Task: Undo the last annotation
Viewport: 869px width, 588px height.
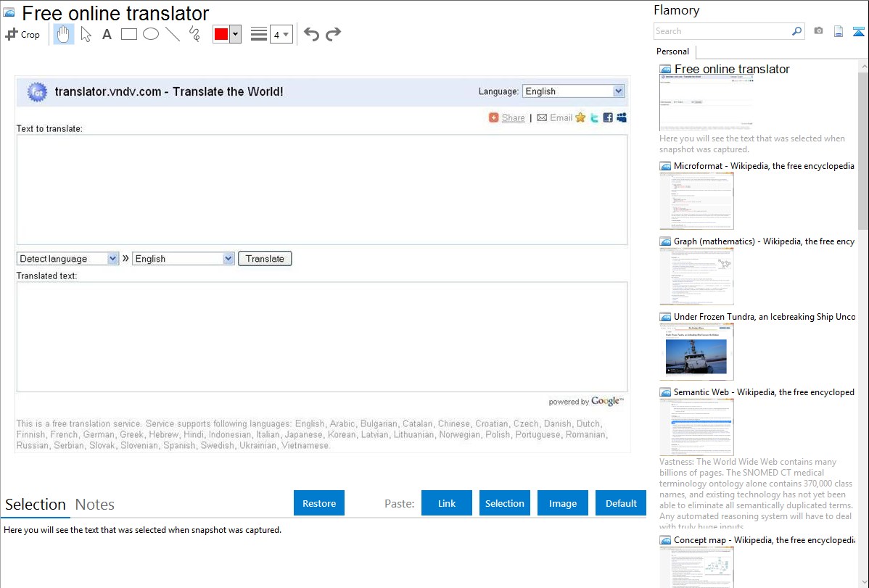Action: point(311,34)
